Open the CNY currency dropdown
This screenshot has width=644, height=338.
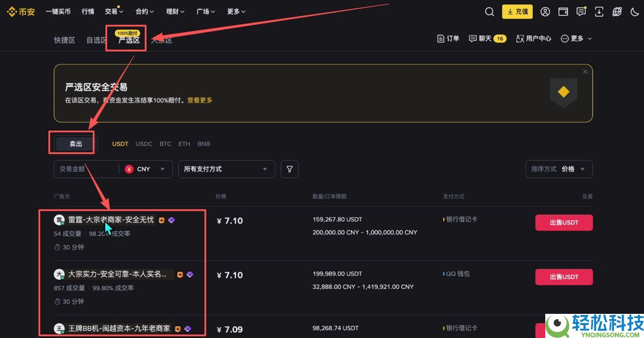coord(144,169)
